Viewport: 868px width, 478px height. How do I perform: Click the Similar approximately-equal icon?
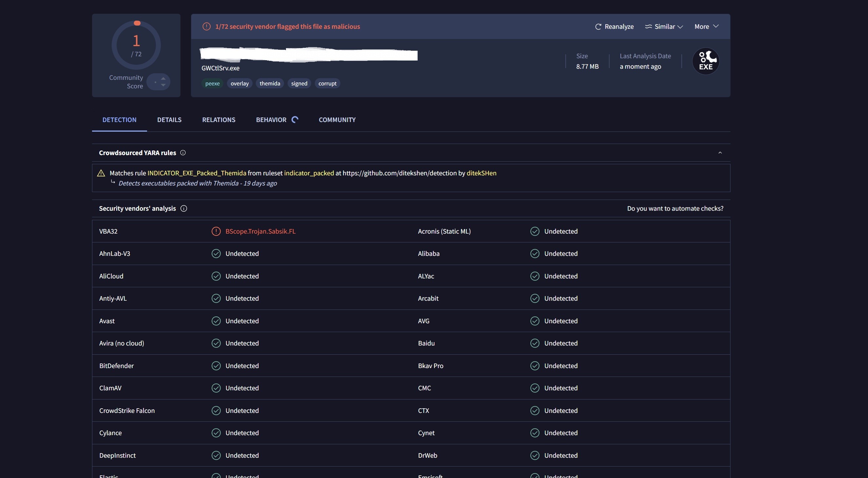(648, 27)
